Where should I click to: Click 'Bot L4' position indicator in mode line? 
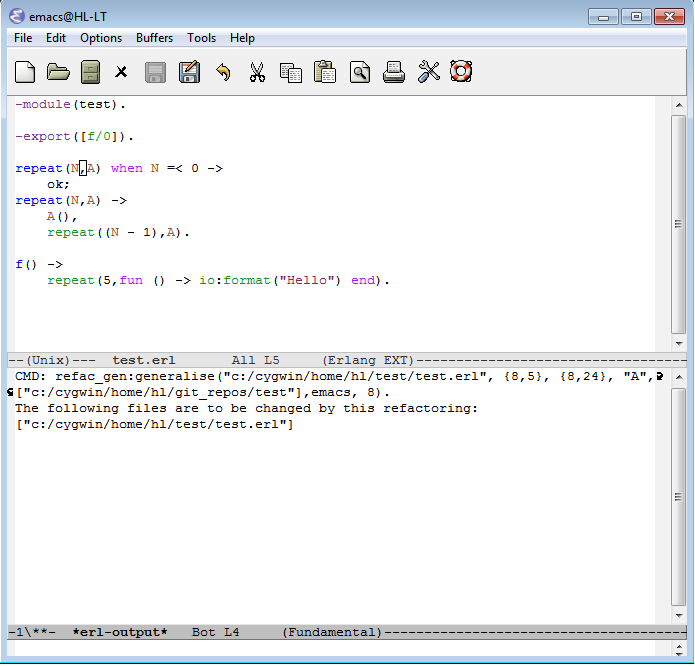coord(215,632)
